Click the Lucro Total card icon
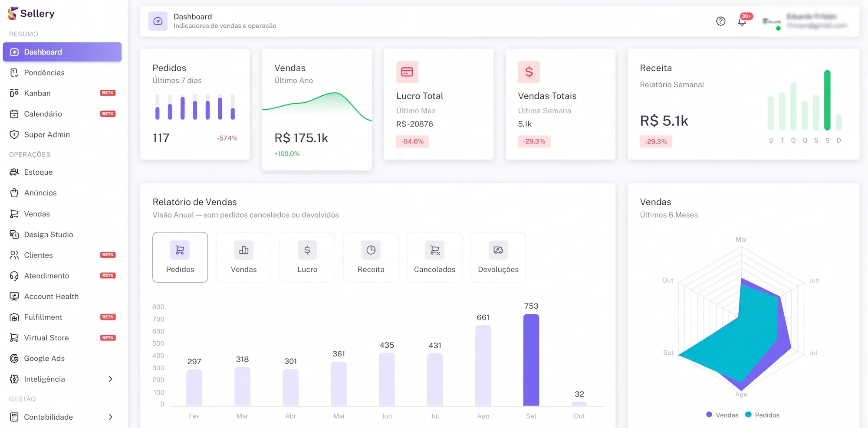The height and width of the screenshot is (428, 868). click(x=407, y=72)
